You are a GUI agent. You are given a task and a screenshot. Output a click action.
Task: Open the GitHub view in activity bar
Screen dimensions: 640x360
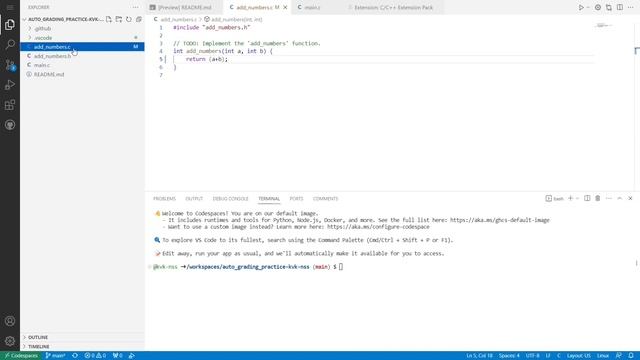10,125
